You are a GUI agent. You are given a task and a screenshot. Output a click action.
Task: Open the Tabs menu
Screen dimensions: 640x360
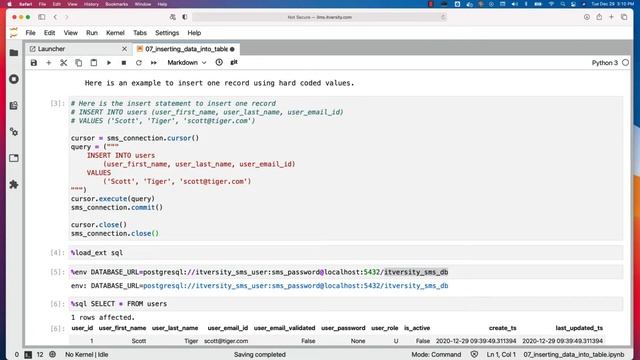click(x=140, y=33)
